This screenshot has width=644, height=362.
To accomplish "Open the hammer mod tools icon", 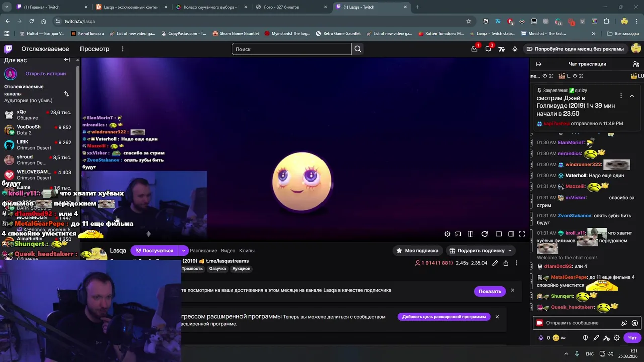I will [x=607, y=338].
